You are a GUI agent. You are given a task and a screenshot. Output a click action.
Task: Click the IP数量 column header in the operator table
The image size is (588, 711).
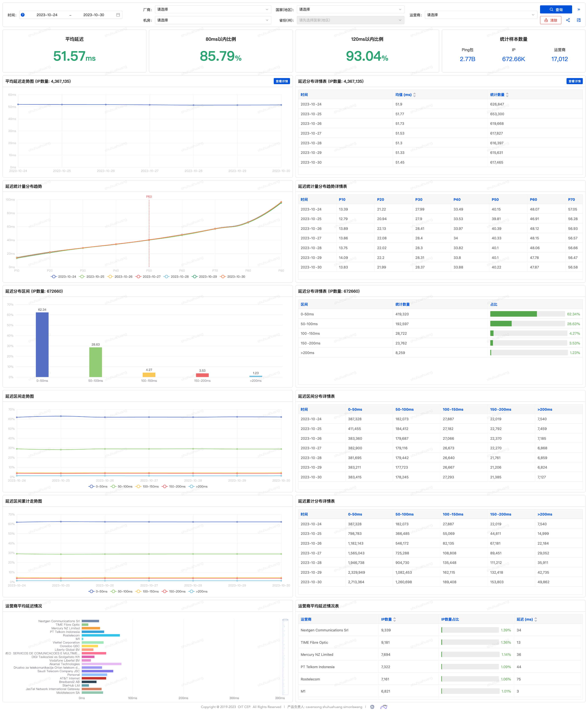(386, 619)
